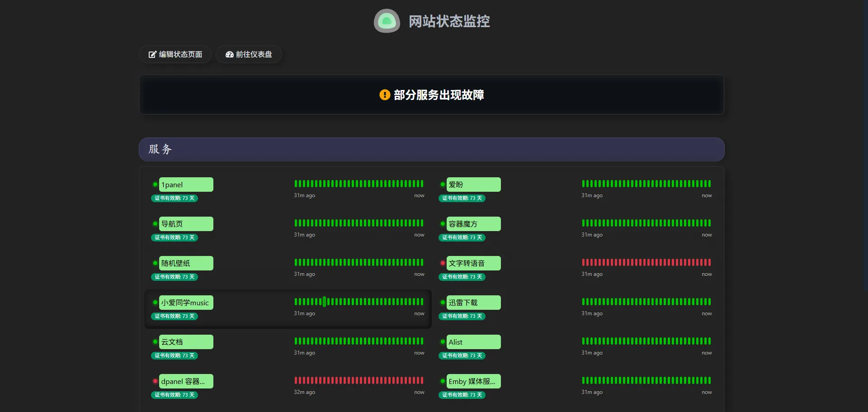Viewport: 868px width, 412px height.
Task: Click the red status dot beside dpanel
Action: tap(155, 381)
